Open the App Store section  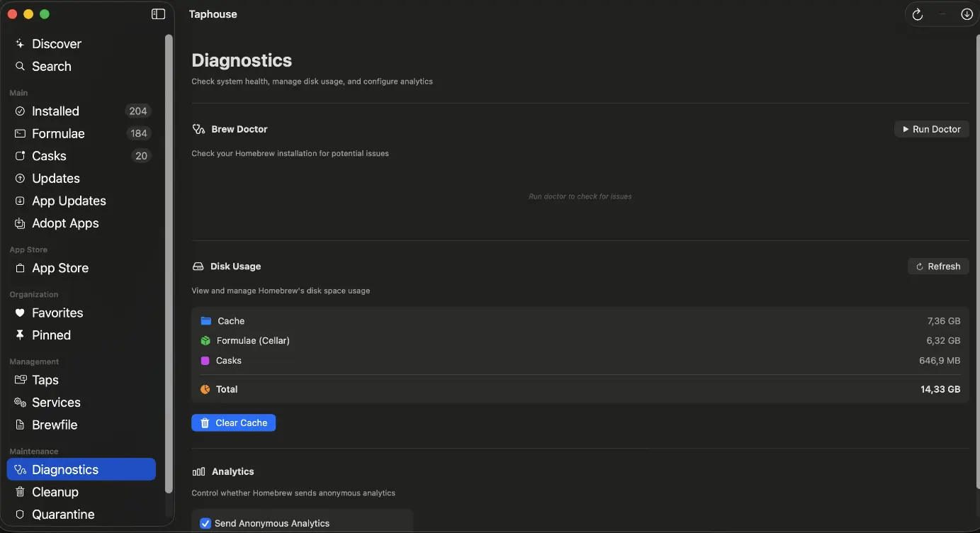[x=81, y=268]
